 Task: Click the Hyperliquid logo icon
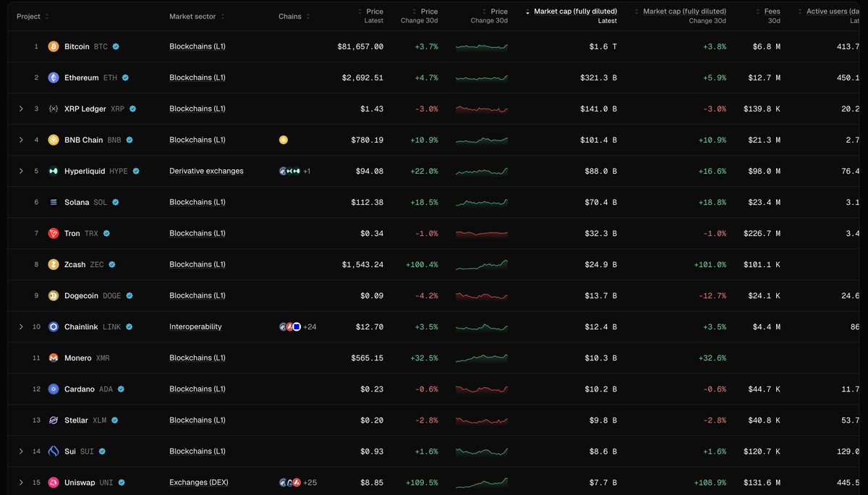coord(54,171)
